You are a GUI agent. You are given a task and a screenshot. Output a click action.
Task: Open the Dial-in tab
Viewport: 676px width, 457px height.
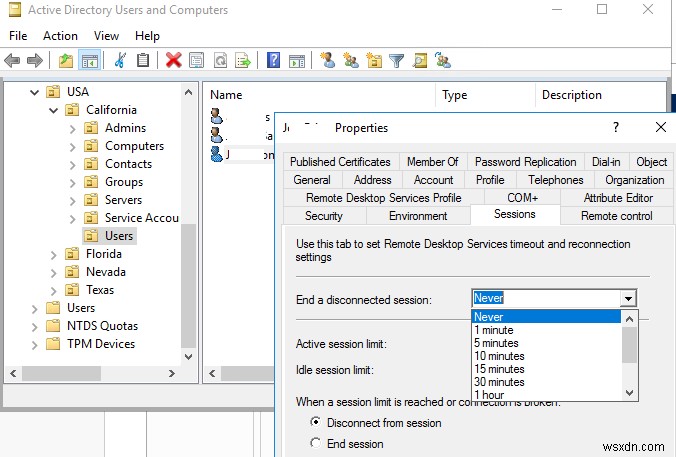click(606, 162)
